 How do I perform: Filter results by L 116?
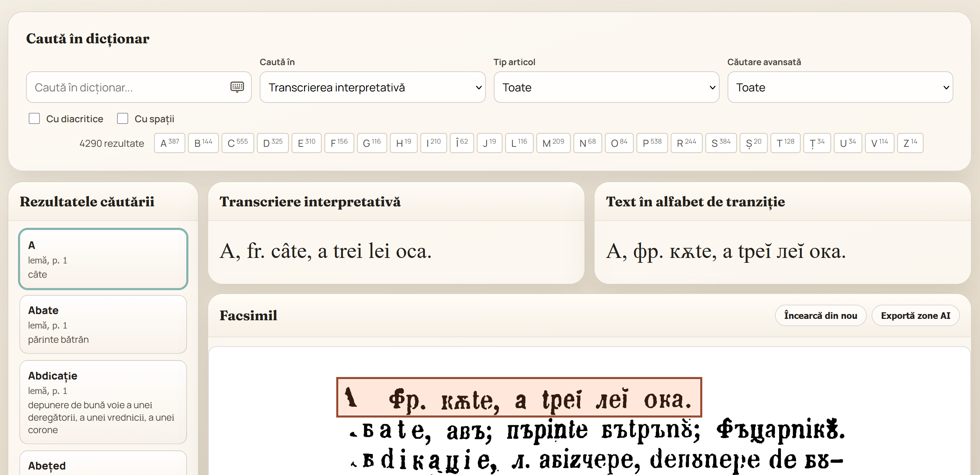click(519, 143)
